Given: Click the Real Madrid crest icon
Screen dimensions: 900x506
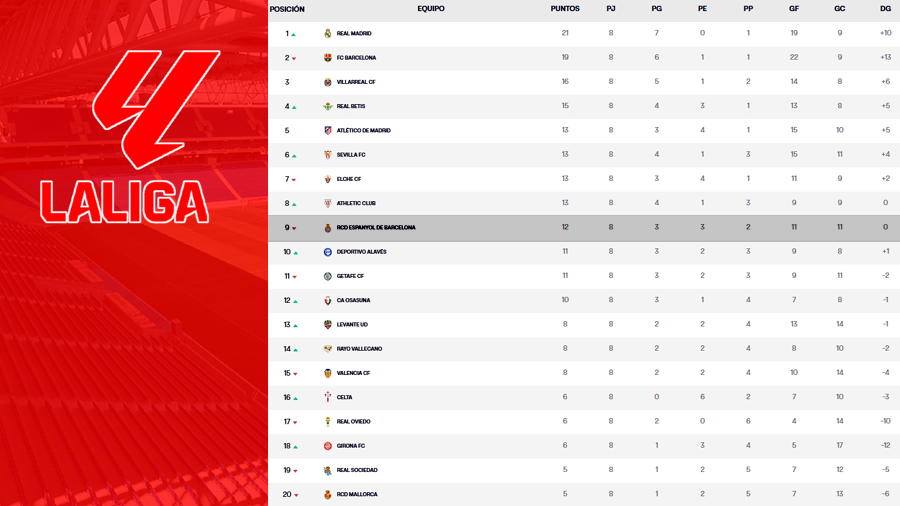Looking at the screenshot, I should click(x=328, y=34).
